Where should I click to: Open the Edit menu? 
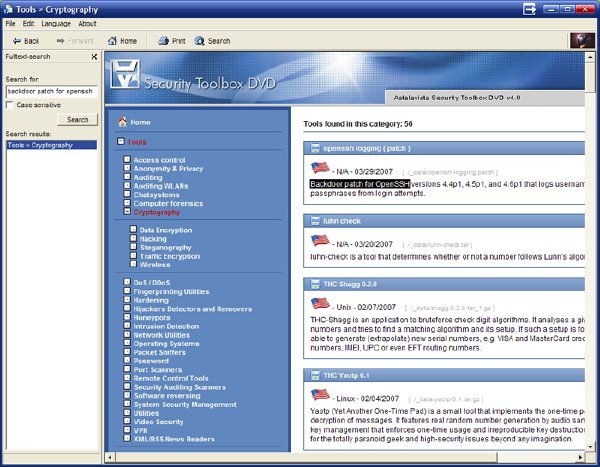[x=28, y=23]
